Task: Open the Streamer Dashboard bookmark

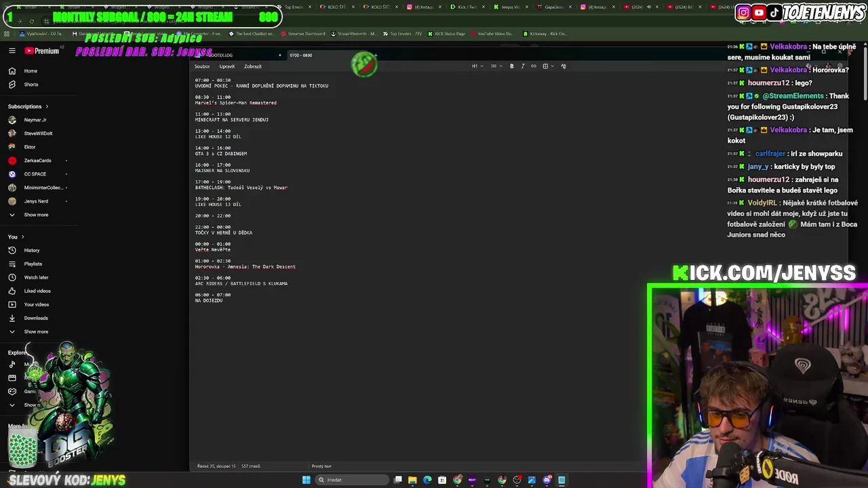Action: point(302,33)
